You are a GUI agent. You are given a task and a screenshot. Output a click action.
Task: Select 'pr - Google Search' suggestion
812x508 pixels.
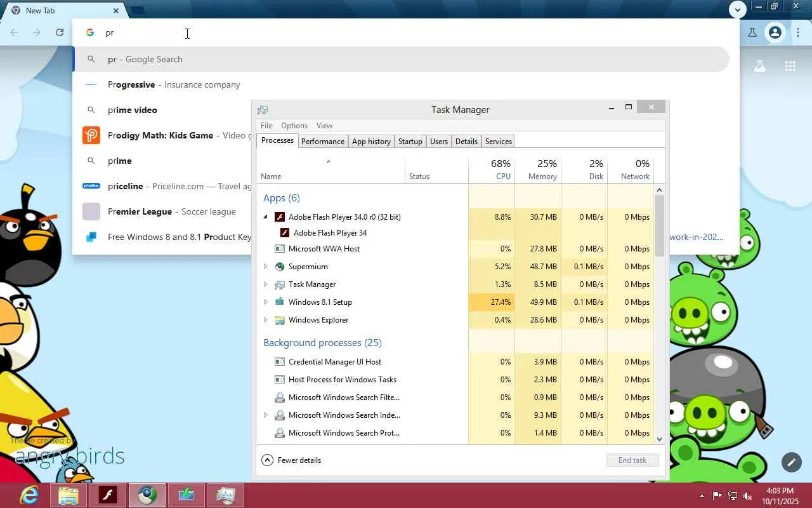click(x=401, y=59)
